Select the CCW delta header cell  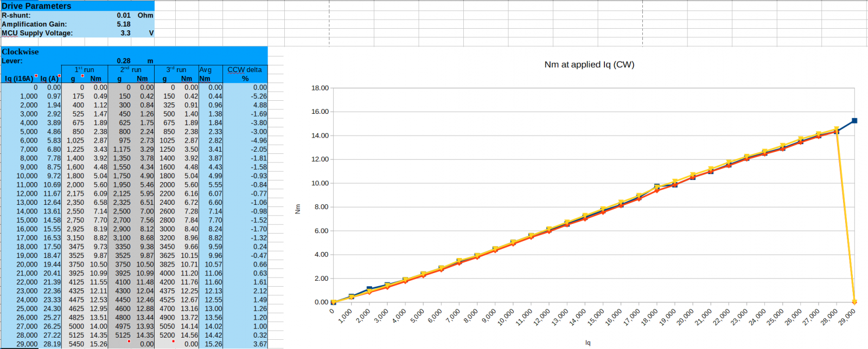[245, 70]
